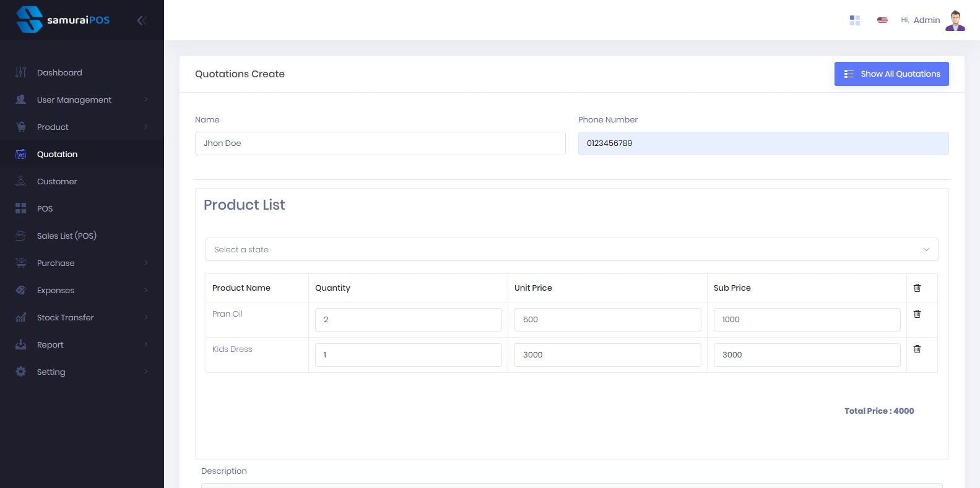Click the Admin user avatar

(x=955, y=20)
